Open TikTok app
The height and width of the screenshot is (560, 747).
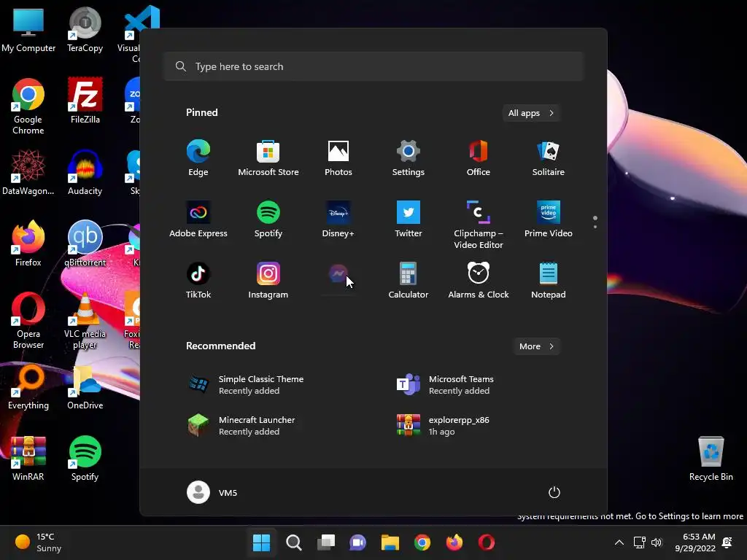click(198, 281)
